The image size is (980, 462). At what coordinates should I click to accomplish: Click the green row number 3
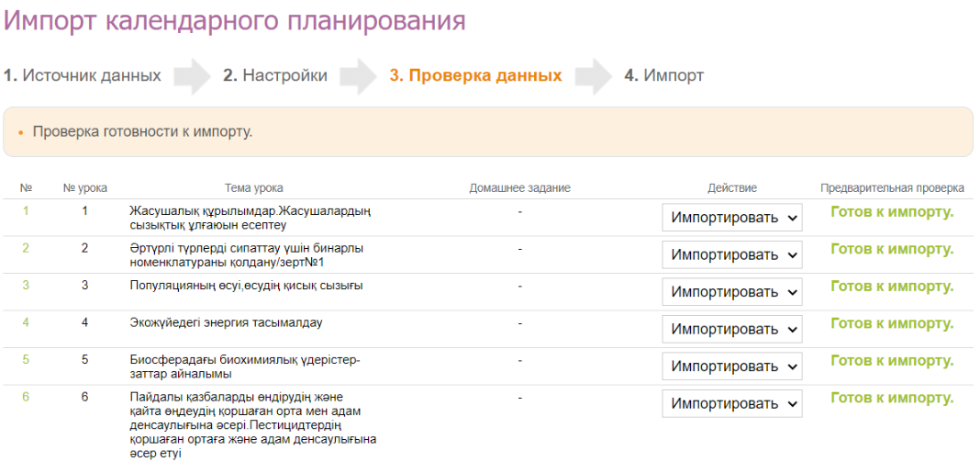26,286
